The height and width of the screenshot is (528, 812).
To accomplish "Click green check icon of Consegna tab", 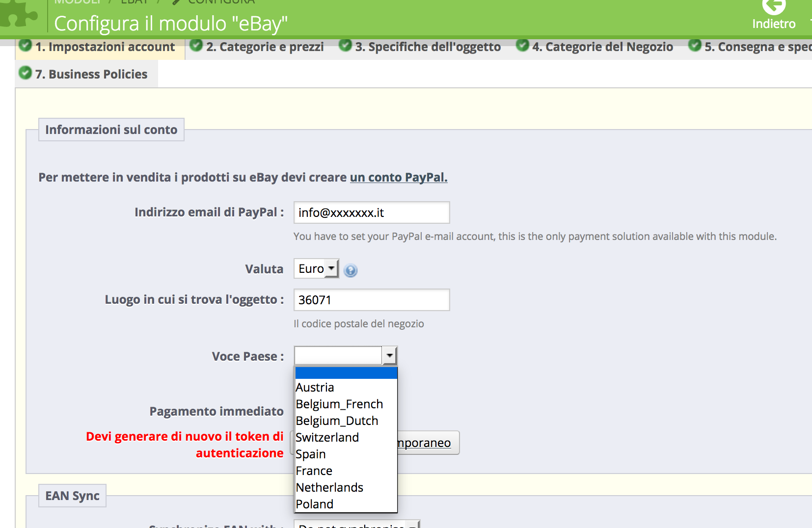I will 695,45.
